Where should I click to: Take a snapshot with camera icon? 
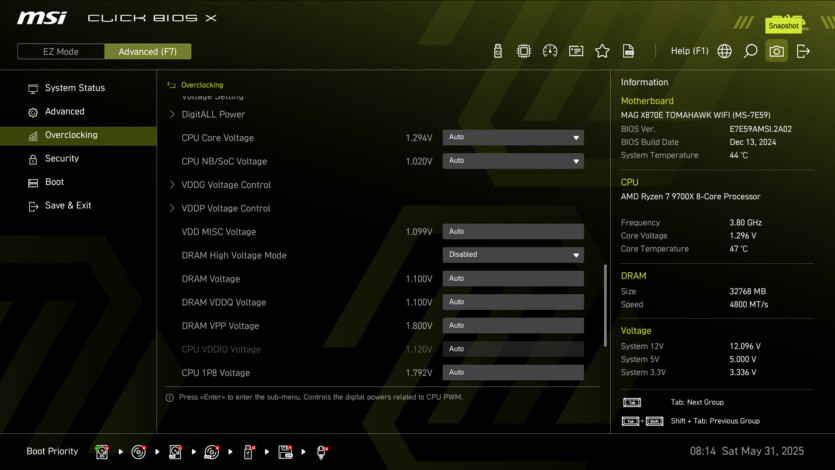[776, 51]
